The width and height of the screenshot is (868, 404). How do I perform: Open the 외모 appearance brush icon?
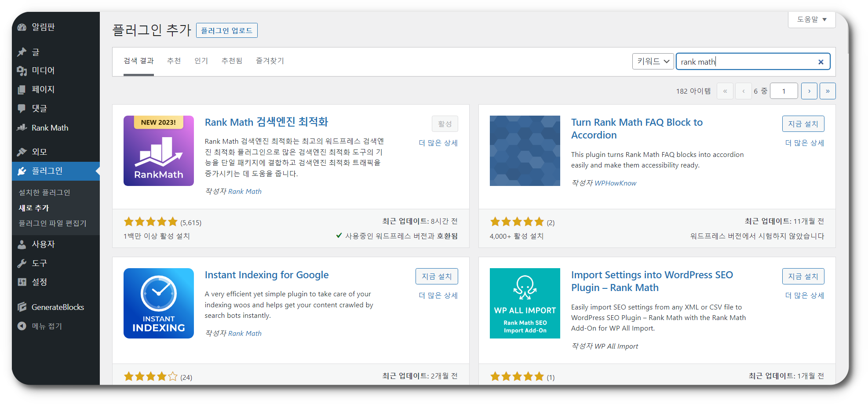click(x=22, y=151)
